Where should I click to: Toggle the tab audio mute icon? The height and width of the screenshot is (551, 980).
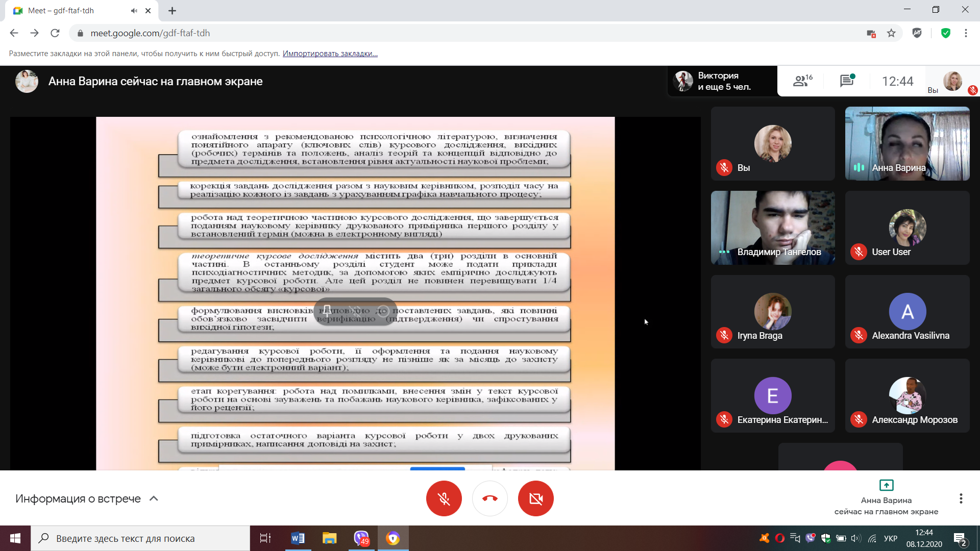pyautogui.click(x=134, y=11)
